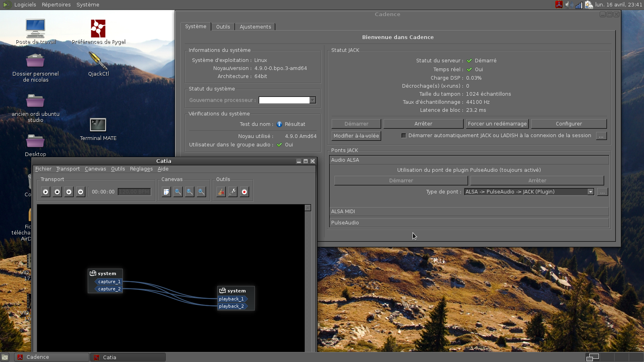
Task: Click the test name info icon
Action: (279, 124)
